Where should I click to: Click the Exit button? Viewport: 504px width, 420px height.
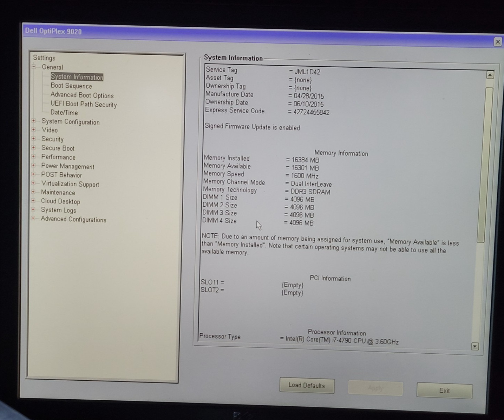(x=444, y=391)
